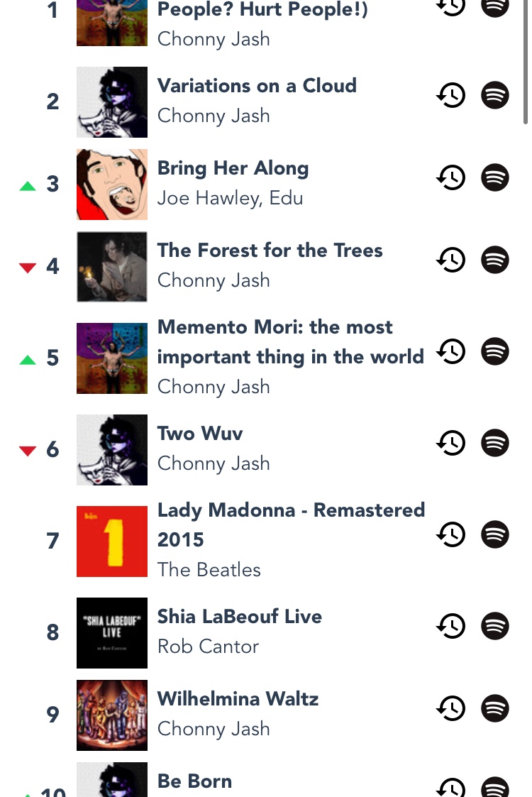View play history for Variations on a Cloud
The height and width of the screenshot is (797, 532).
pyautogui.click(x=451, y=95)
